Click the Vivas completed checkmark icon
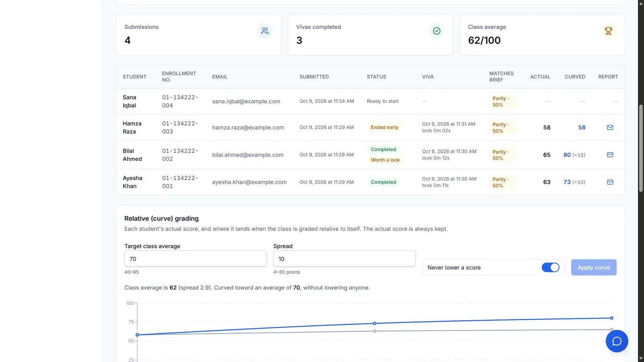The width and height of the screenshot is (644, 362). pyautogui.click(x=437, y=31)
